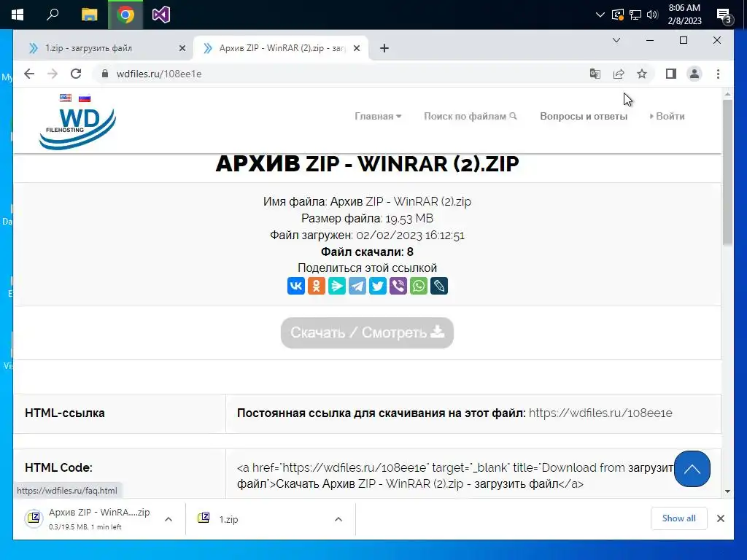Focus the address bar URL field

click(343, 74)
